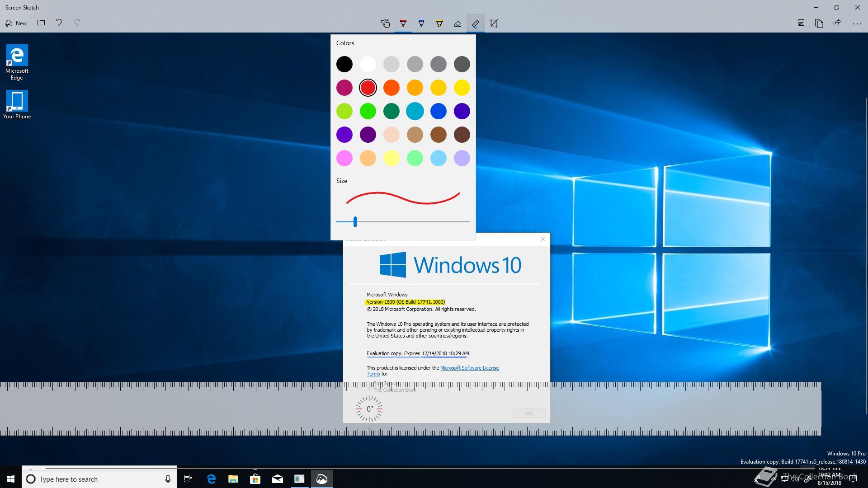
Task: Choose the black color swatch
Action: (344, 64)
